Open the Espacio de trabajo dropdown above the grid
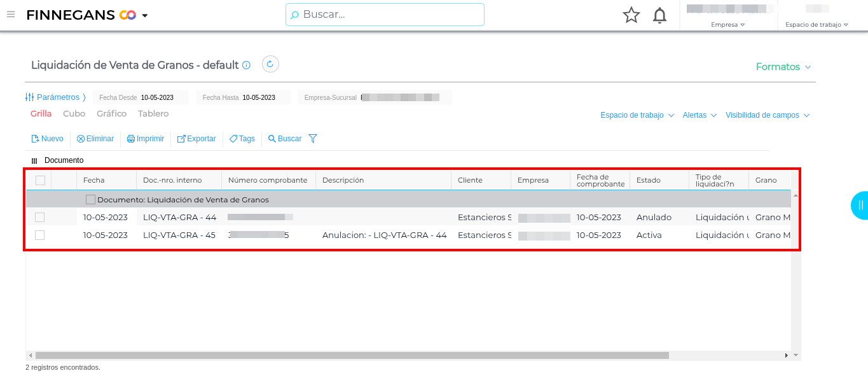 point(637,115)
